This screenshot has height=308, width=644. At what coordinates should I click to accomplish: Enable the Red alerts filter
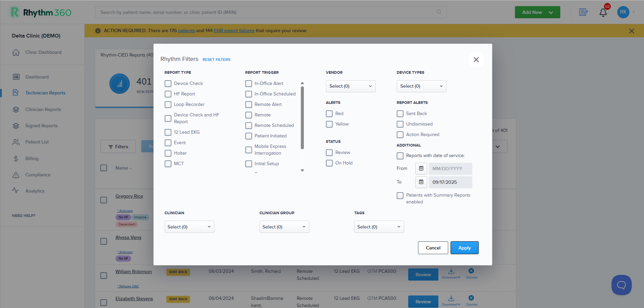[x=329, y=114]
